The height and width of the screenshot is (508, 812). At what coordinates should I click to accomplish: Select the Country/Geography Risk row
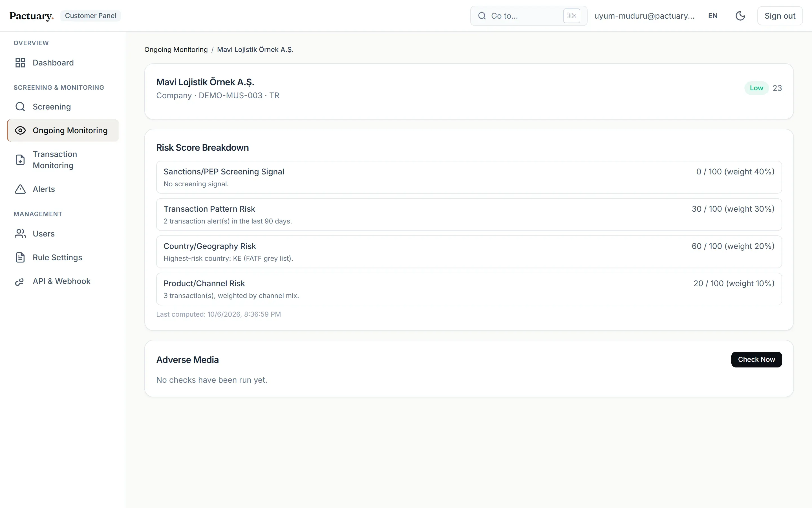469,252
